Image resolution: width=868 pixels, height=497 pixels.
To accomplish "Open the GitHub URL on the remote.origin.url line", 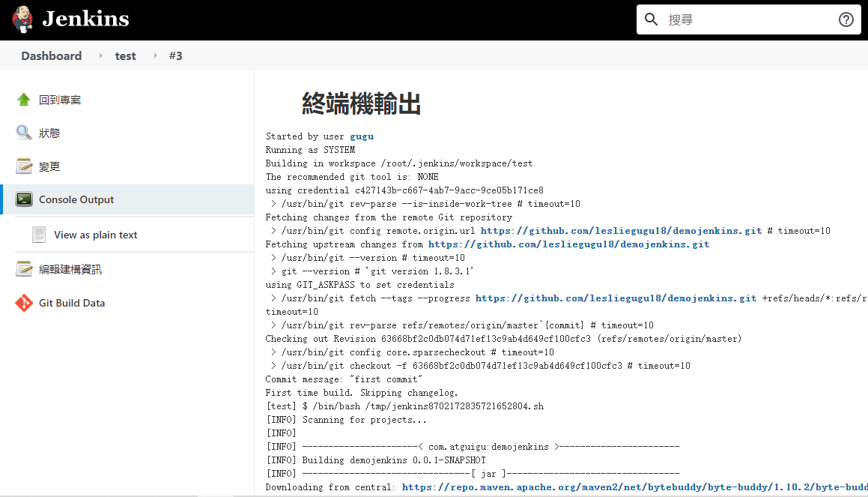I will pyautogui.click(x=621, y=230).
